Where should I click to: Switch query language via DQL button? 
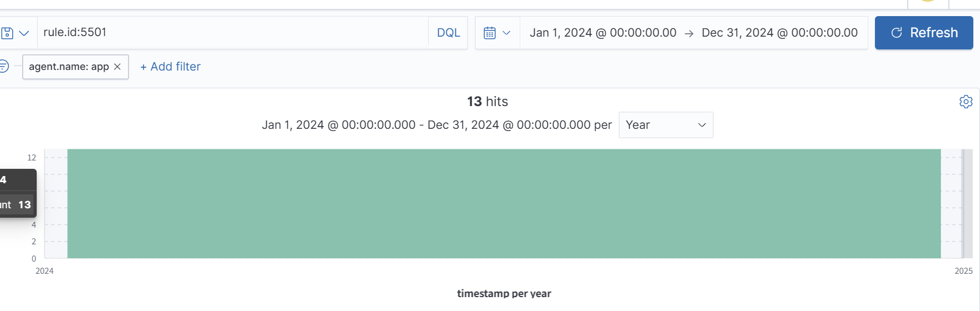click(448, 33)
